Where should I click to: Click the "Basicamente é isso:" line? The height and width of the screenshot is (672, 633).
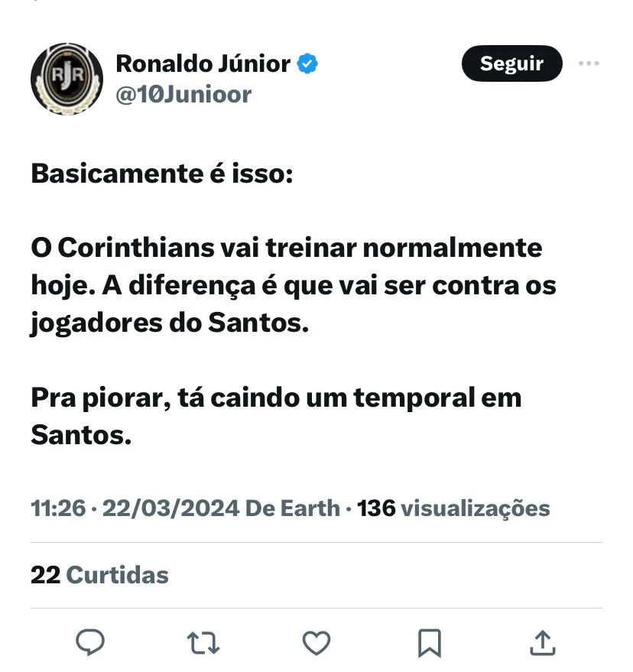click(162, 174)
